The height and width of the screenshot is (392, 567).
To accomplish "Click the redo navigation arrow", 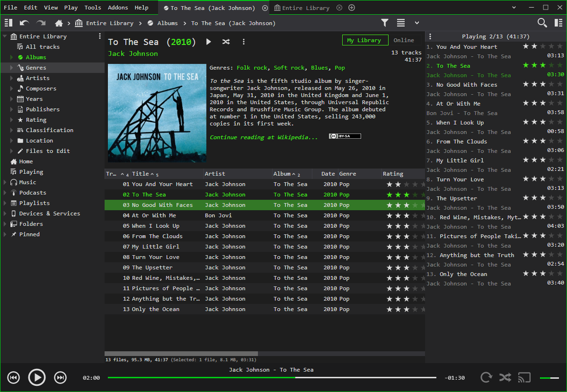I will pyautogui.click(x=41, y=23).
